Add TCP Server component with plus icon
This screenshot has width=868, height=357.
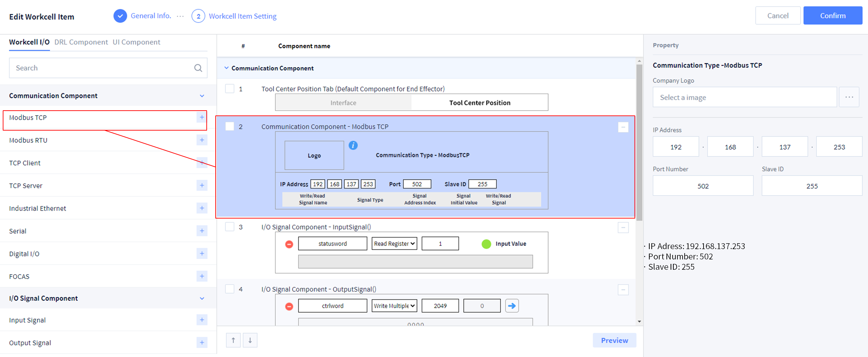202,186
